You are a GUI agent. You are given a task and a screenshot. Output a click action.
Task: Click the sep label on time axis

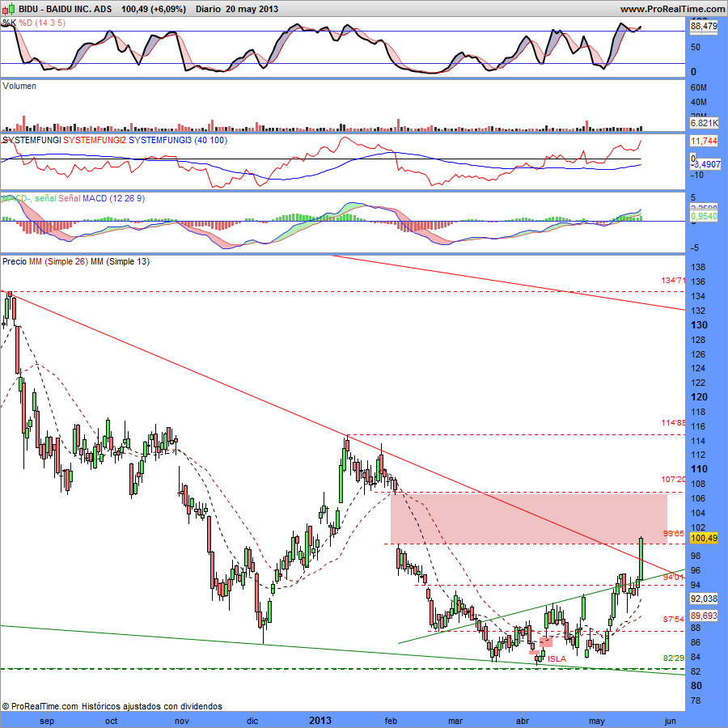[47, 721]
